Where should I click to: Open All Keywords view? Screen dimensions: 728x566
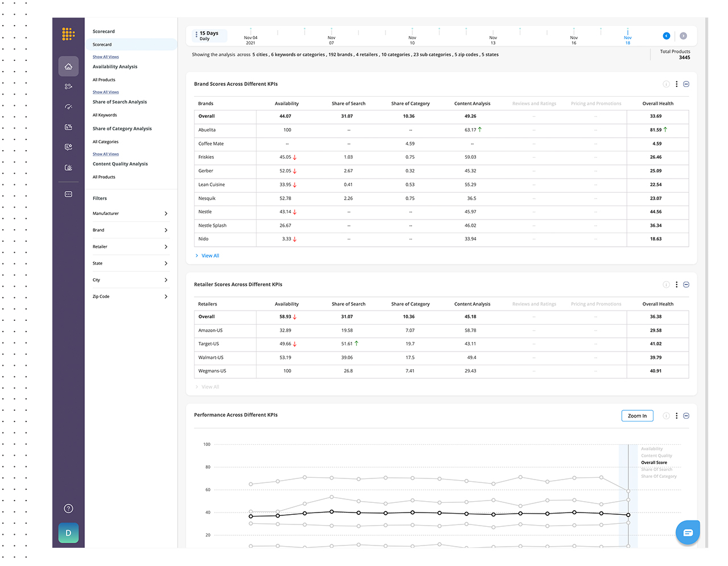pyautogui.click(x=105, y=115)
